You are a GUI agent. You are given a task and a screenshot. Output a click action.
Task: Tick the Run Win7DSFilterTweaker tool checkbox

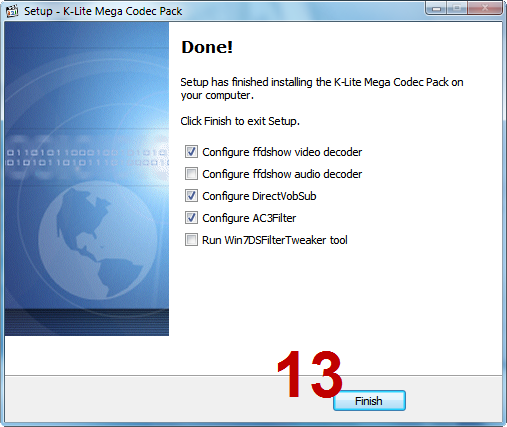191,240
